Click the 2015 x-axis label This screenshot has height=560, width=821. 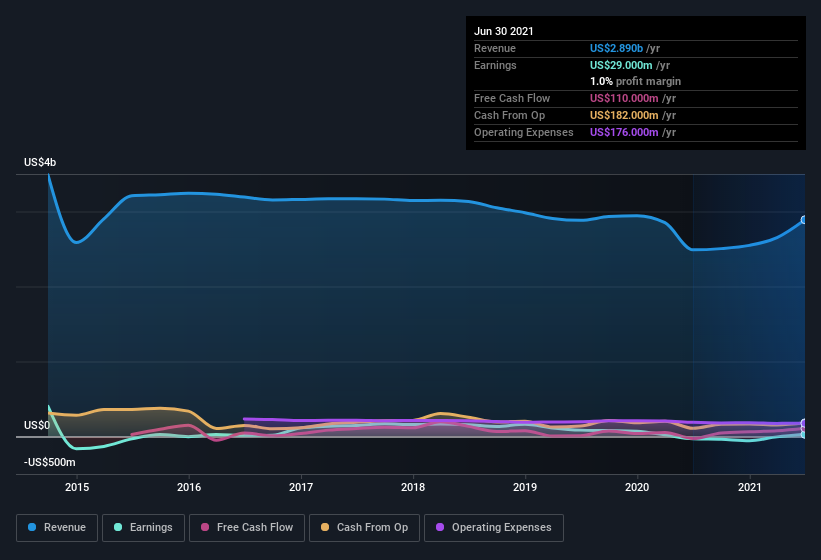point(77,487)
